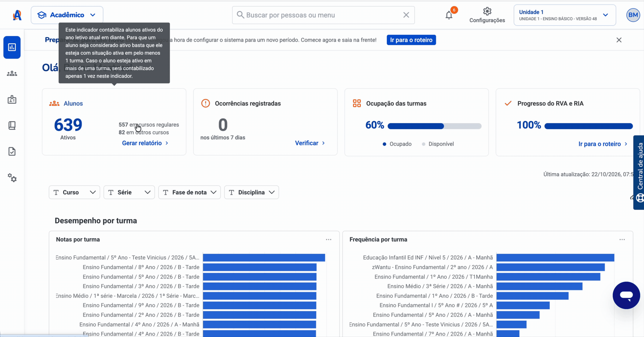Image resolution: width=644 pixels, height=337 pixels.
Task: Click the document checkmark icon in sidebar
Action: click(12, 151)
